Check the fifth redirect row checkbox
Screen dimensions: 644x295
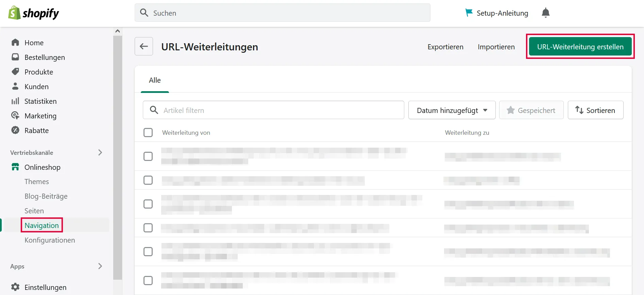148,251
